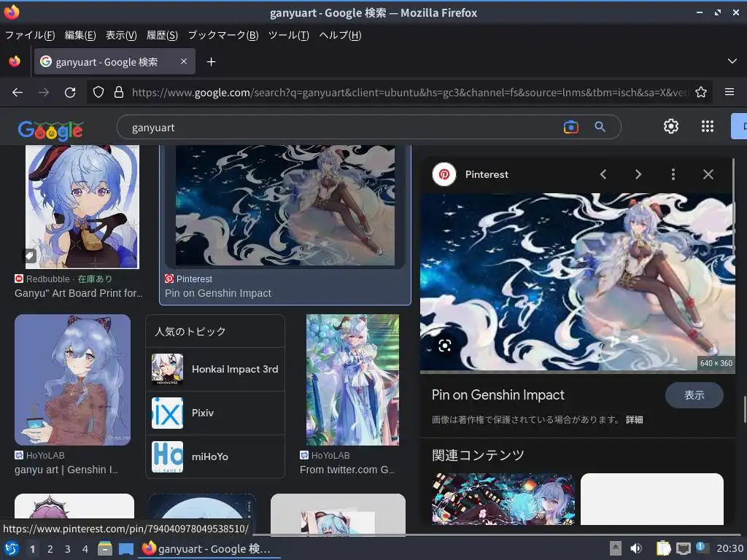Click the site security padlock icon
This screenshot has height=560, width=747.
[x=119, y=93]
